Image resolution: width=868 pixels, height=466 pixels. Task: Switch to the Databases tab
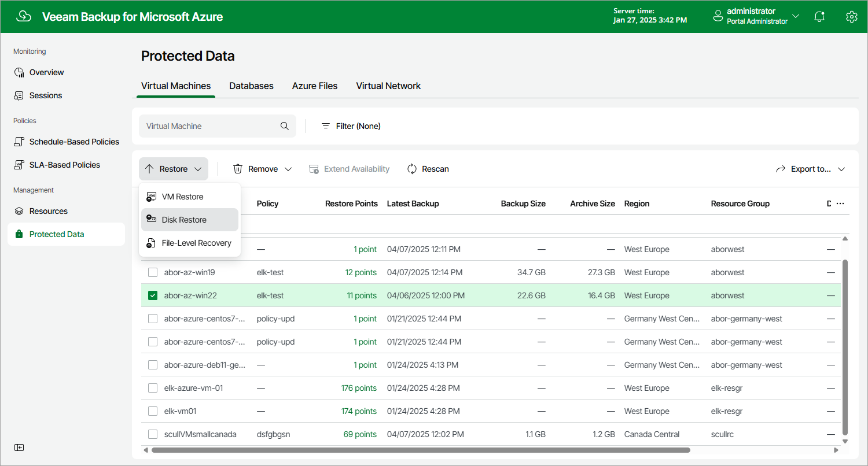pos(251,86)
